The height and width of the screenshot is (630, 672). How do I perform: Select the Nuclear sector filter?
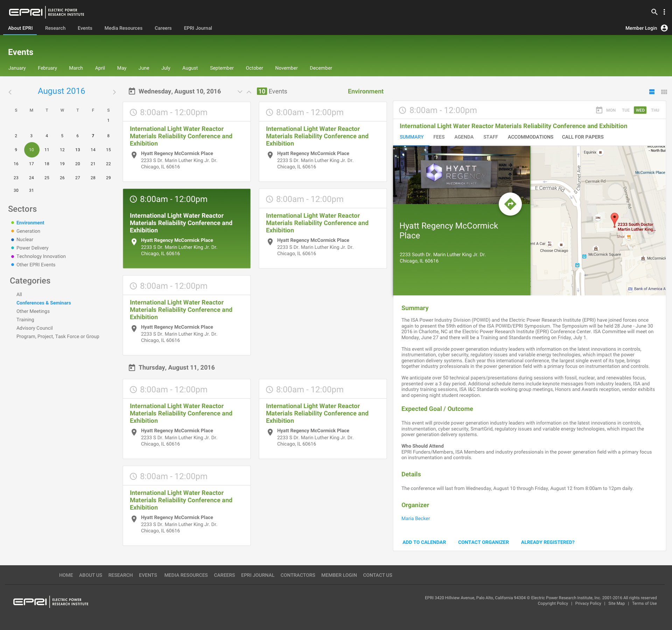(25, 239)
